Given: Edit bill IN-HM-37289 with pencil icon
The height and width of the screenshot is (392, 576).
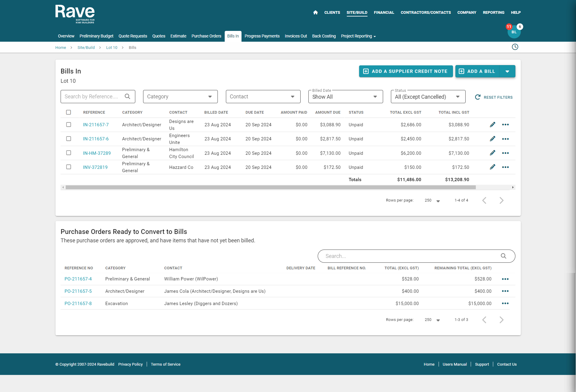Looking at the screenshot, I should 492,153.
